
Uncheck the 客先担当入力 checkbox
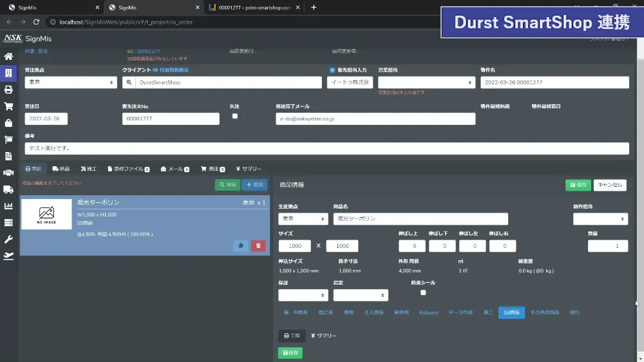(x=332, y=70)
